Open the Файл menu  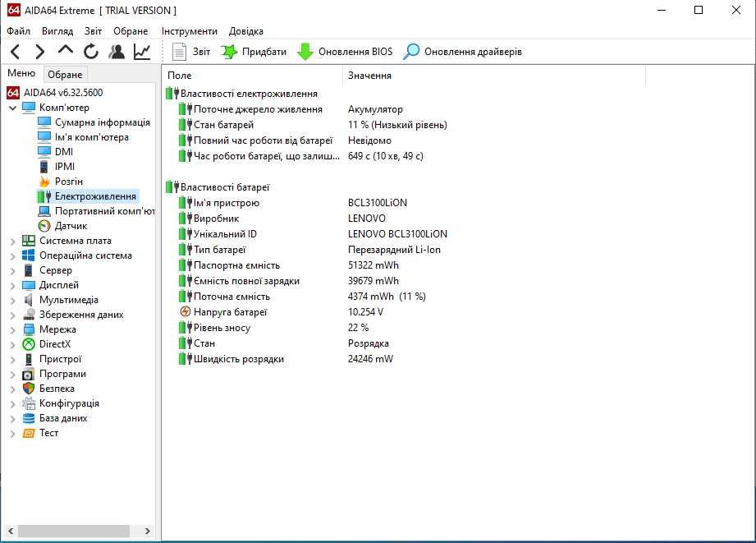[x=18, y=31]
